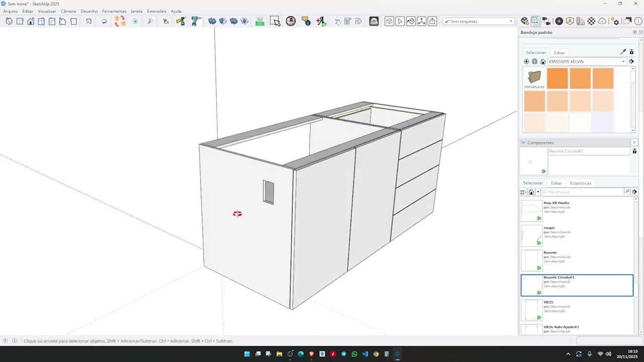Open File Explorer from the taskbar
The image size is (644, 362).
point(279,354)
